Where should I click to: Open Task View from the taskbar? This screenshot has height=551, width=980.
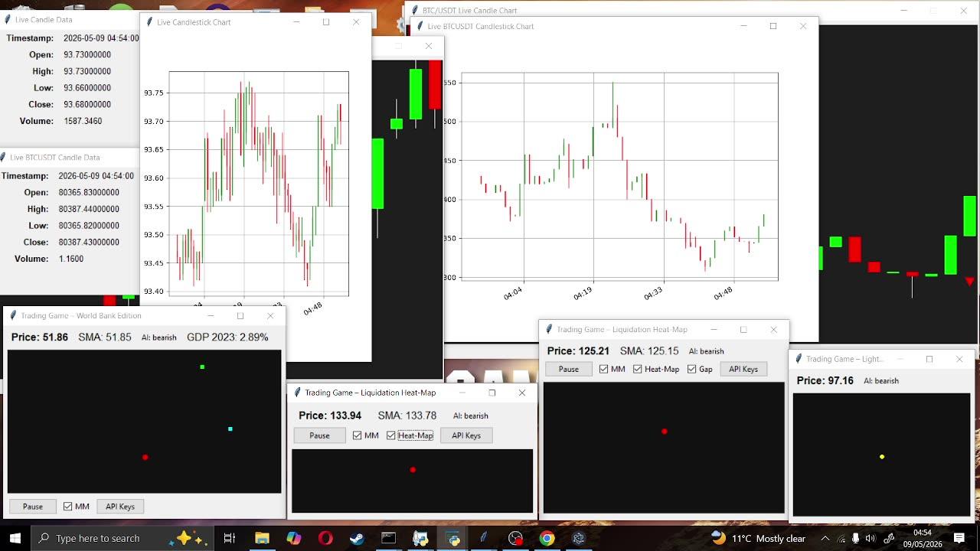[229, 538]
